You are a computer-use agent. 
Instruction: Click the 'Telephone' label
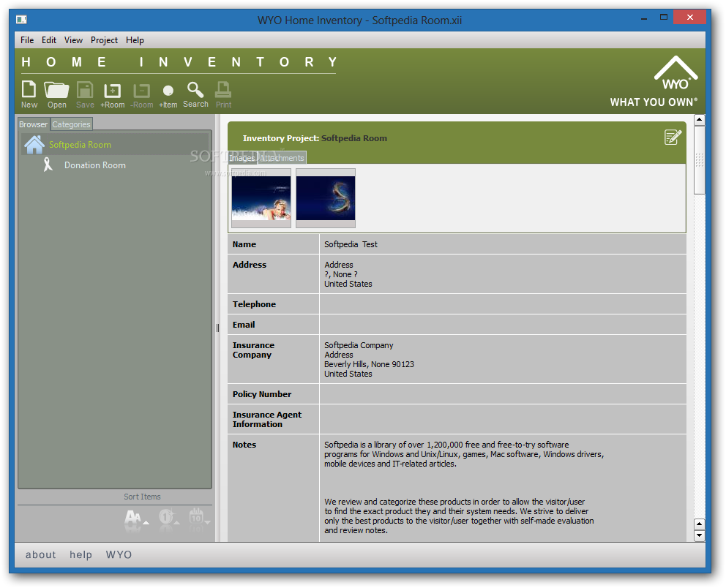[254, 304]
